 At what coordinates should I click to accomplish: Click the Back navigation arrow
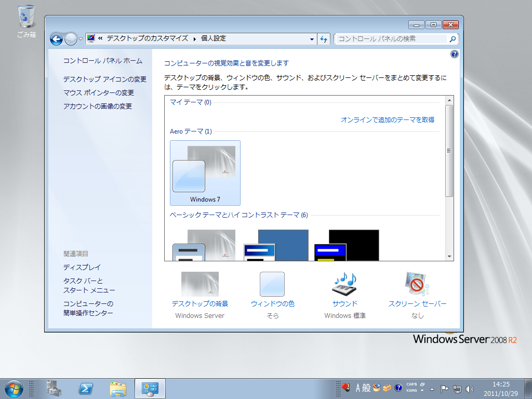56,39
